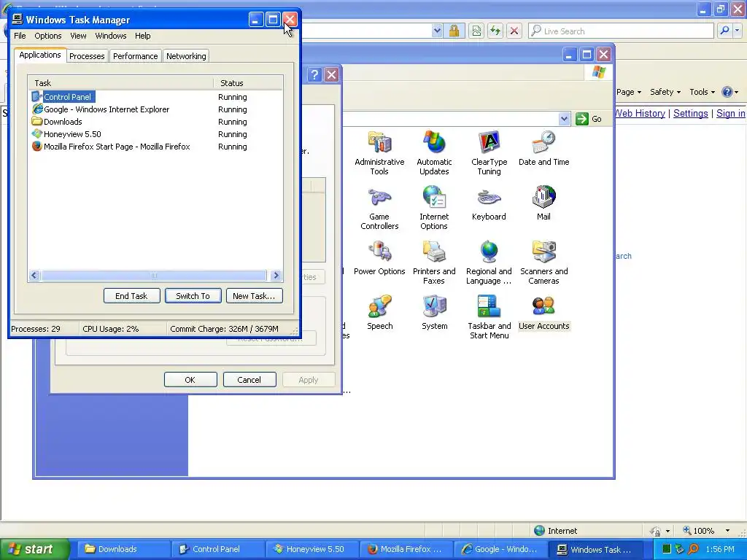The image size is (747, 560).
Task: Click the Start button
Action: [34, 549]
